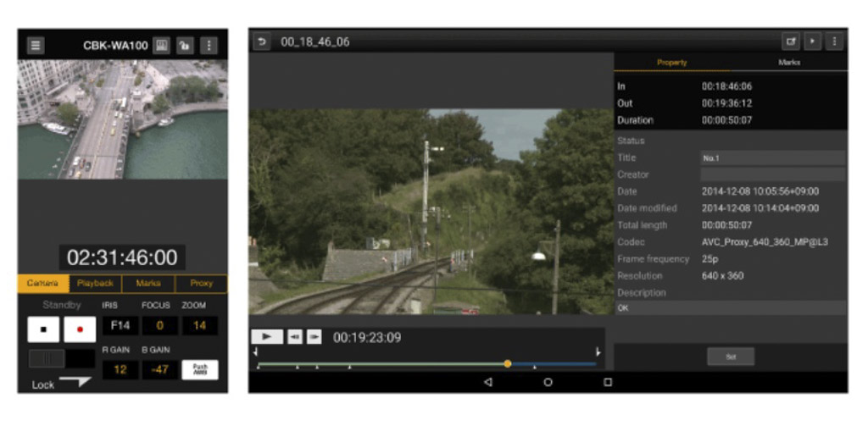Screen dimensions: 868x437
Task: Tap the Android home circle button
Action: (x=548, y=382)
